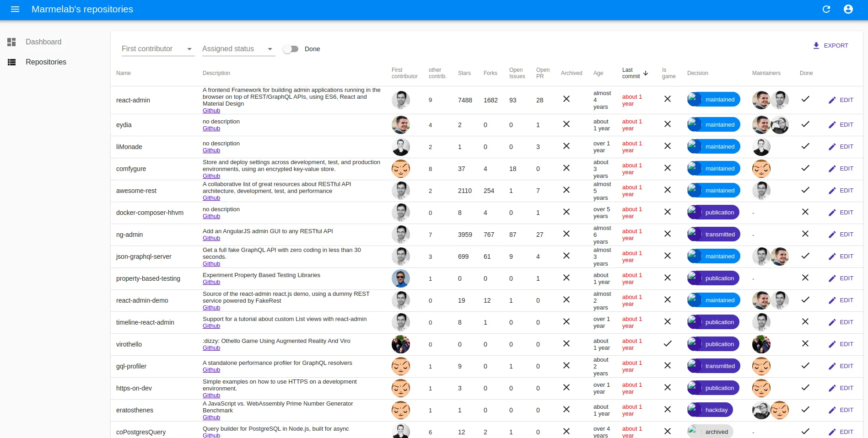Open the Github link for awesome-rest
This screenshot has height=438, width=868.
click(x=211, y=198)
